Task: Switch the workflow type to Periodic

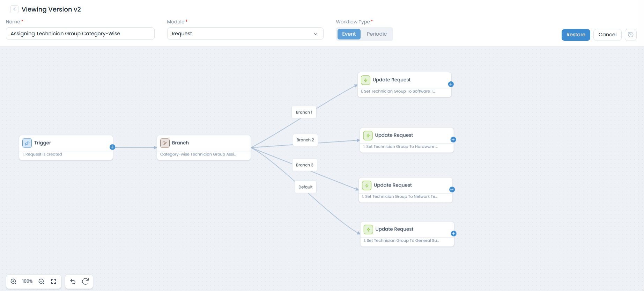Action: coord(377,34)
